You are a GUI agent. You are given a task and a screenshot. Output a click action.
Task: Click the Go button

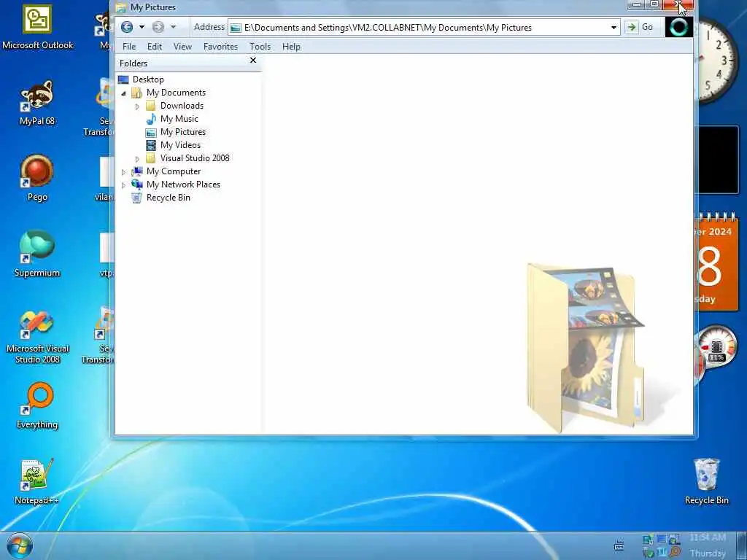point(640,27)
